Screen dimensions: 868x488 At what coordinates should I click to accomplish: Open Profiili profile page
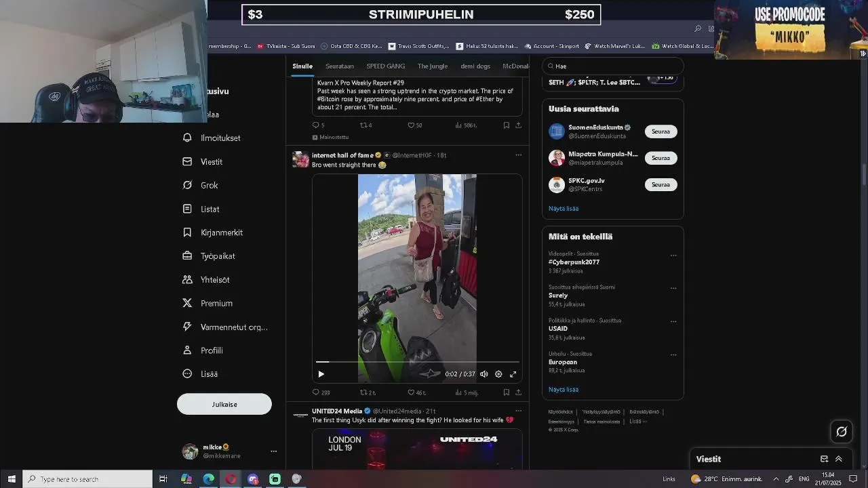click(202, 350)
